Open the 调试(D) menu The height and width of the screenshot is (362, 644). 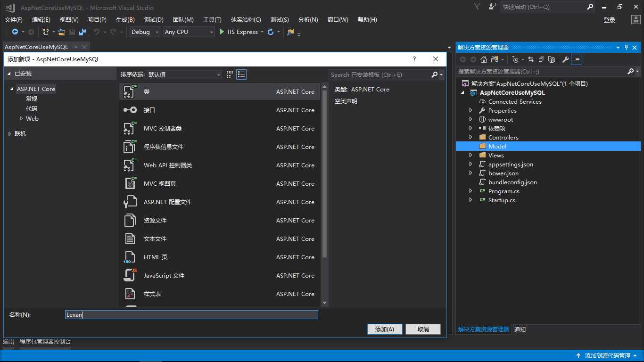154,19
